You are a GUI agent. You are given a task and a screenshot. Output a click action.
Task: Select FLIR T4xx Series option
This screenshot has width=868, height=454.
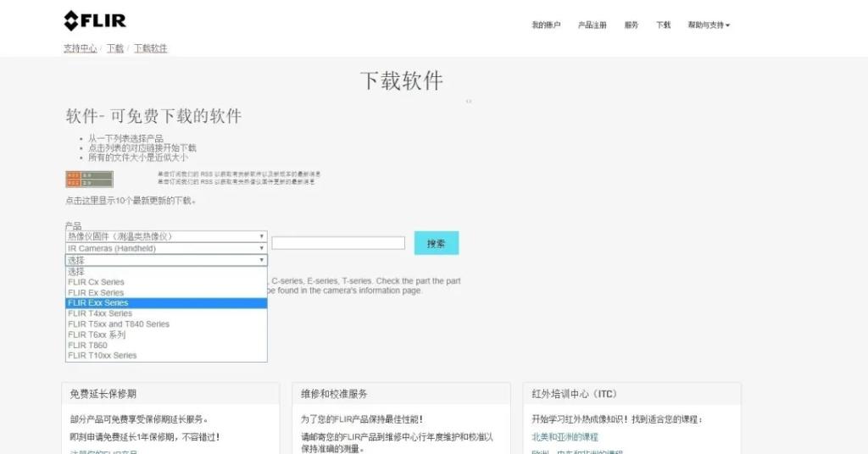(x=166, y=313)
